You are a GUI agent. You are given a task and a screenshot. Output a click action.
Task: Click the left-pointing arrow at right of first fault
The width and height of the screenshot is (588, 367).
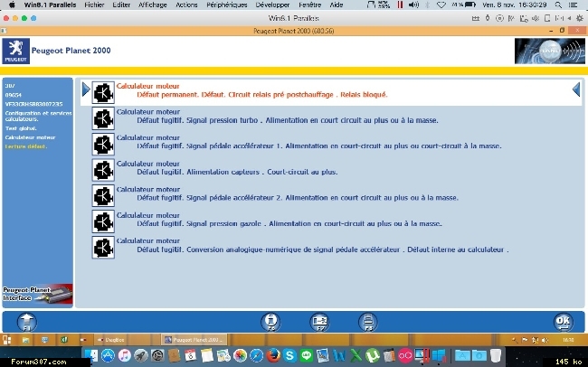[575, 89]
